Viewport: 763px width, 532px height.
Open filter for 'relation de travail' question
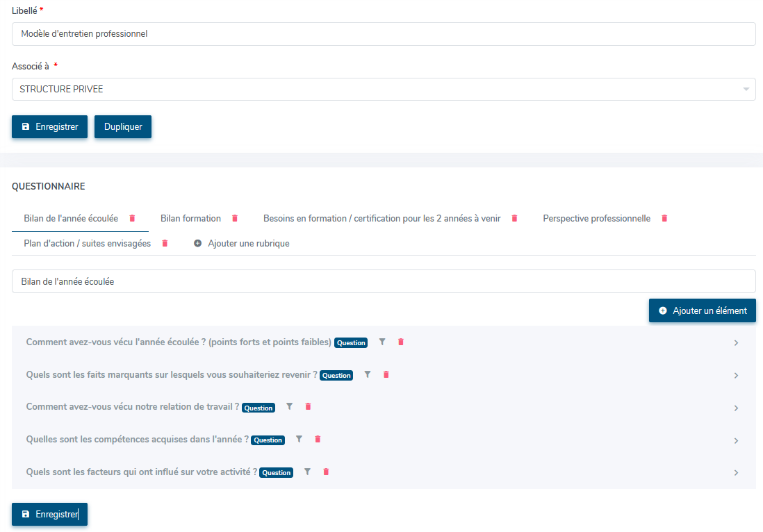pos(290,407)
